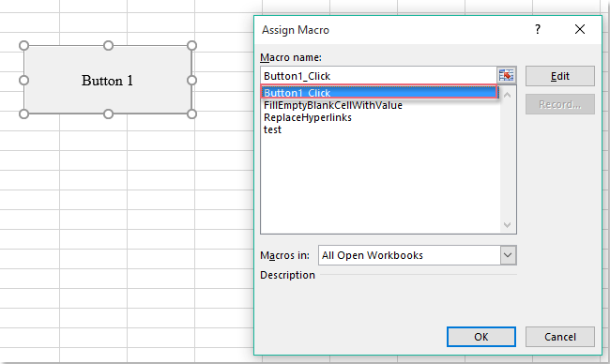Viewport: 610px width, 364px height.
Task: Click the bottom-right handle of Button 1
Action: 191,114
